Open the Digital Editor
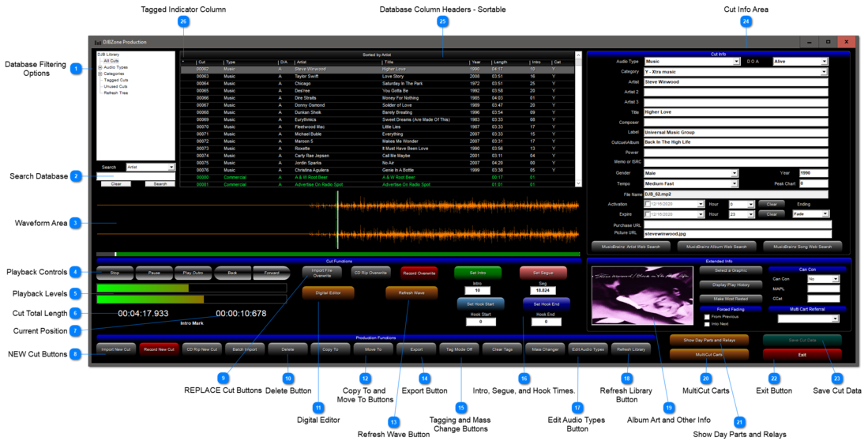 pos(328,292)
